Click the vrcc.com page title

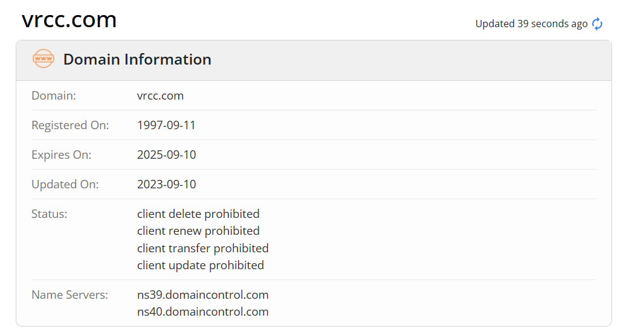pos(69,20)
